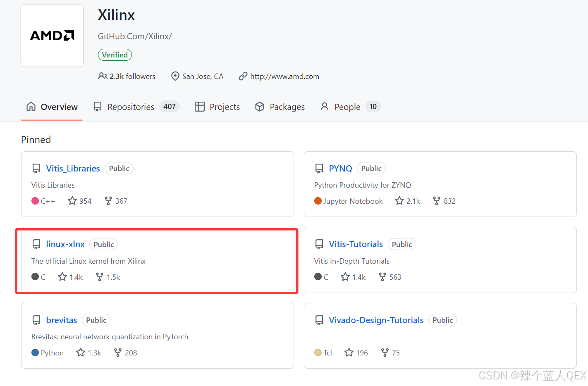Click 'Python Productivity for ZYNQ' description
Image resolution: width=588 pixels, height=386 pixels.
point(363,185)
